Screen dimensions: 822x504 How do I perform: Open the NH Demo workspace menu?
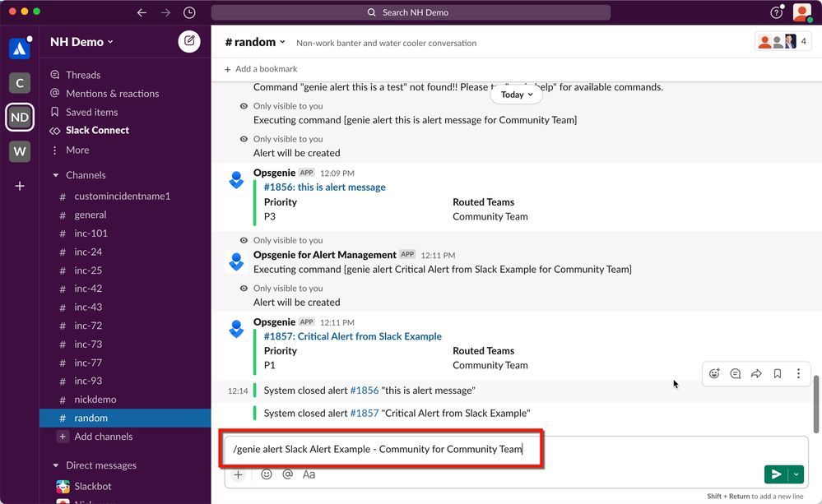[x=81, y=42]
